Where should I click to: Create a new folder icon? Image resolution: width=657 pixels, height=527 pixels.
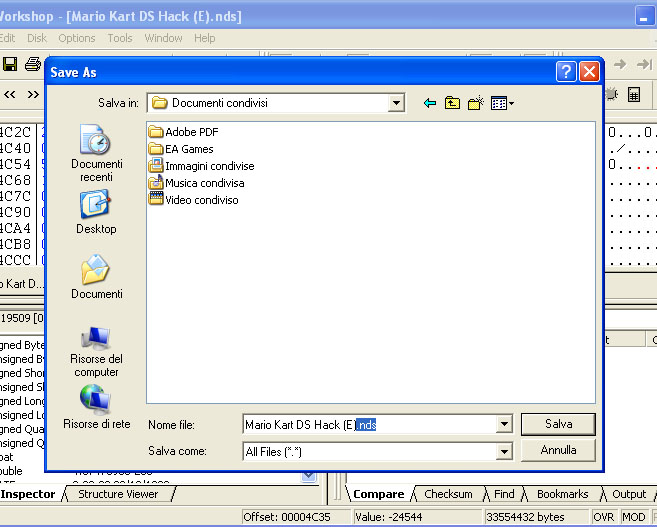tap(476, 103)
